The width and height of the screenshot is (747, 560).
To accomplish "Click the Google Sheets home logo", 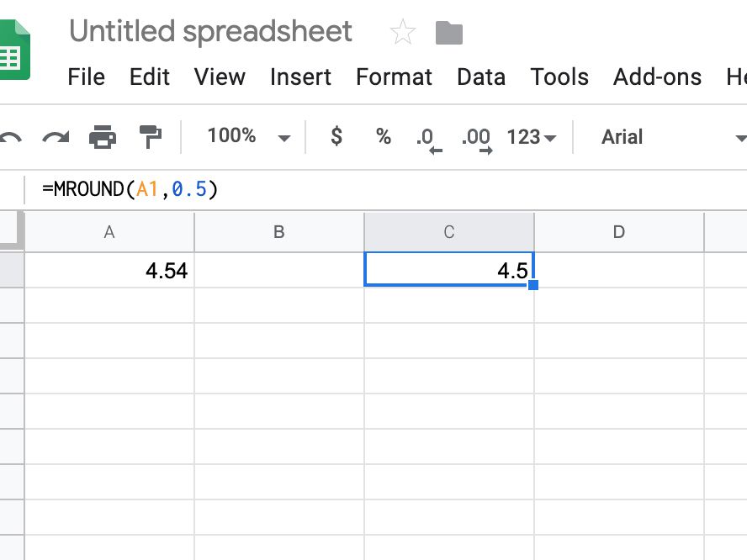I will [13, 50].
